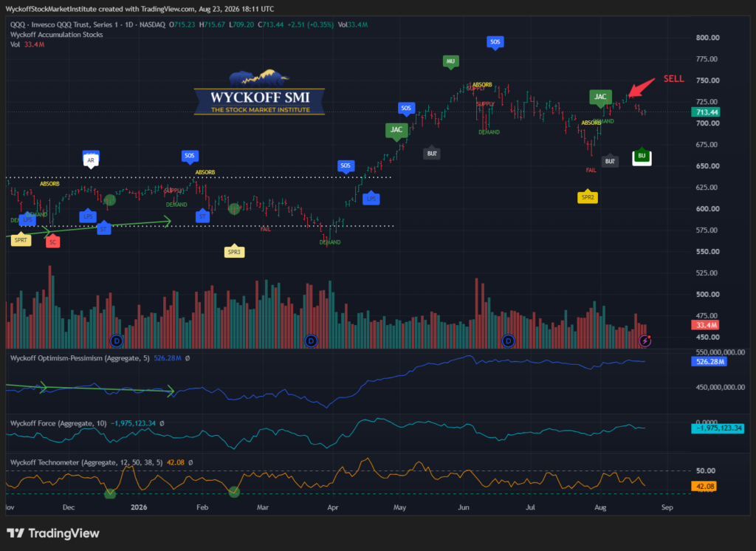The height and width of the screenshot is (551, 756).
Task: Click the 550.00 price axis label
Action: tap(708, 251)
